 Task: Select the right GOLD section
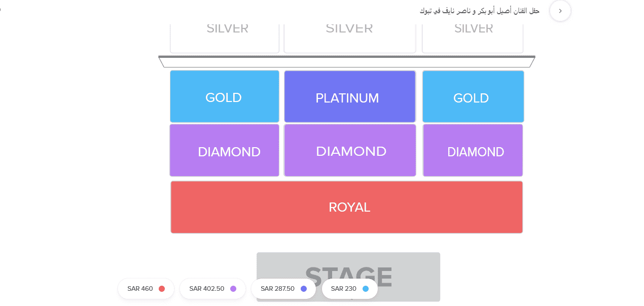473,96
